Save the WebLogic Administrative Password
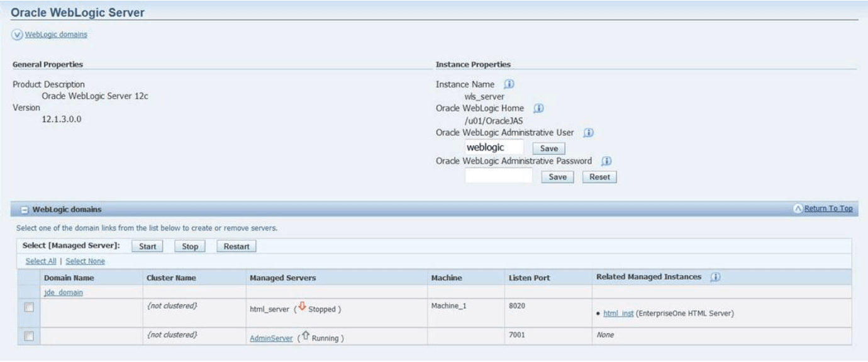 click(x=557, y=178)
